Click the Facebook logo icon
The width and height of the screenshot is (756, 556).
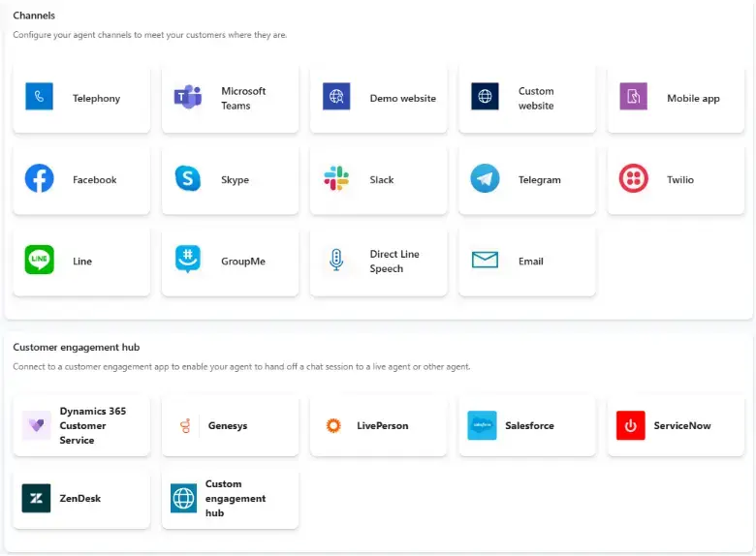click(x=39, y=178)
